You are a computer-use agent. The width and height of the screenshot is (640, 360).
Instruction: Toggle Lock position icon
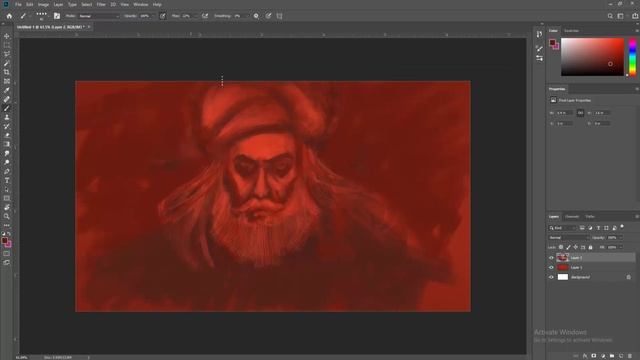[x=576, y=247]
